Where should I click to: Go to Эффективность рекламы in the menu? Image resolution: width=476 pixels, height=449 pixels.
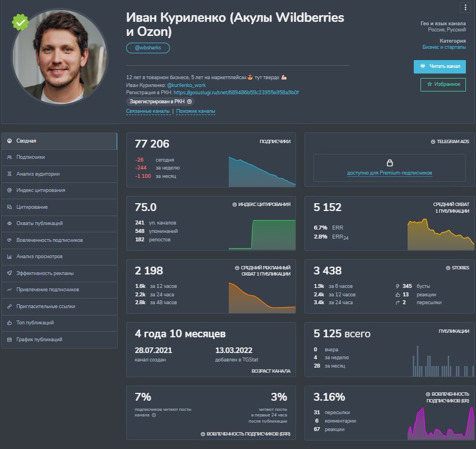coord(59,273)
